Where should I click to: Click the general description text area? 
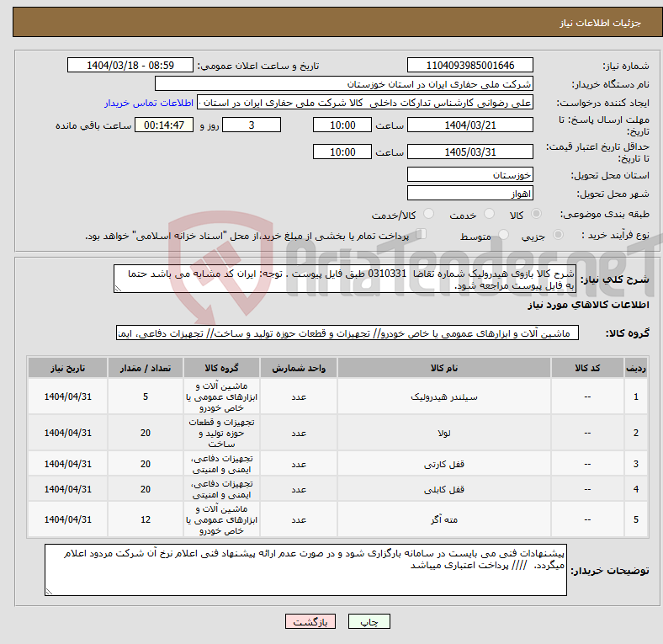click(345, 279)
